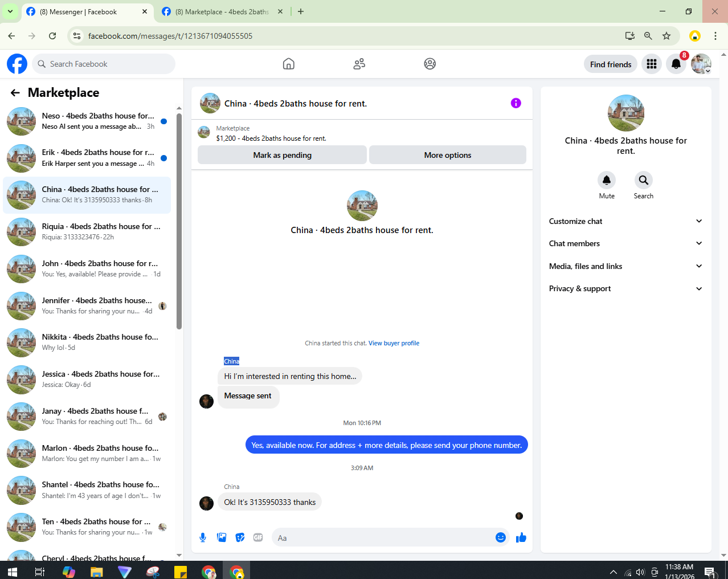
Task: Mute this conversation via bell icon
Action: point(607,180)
